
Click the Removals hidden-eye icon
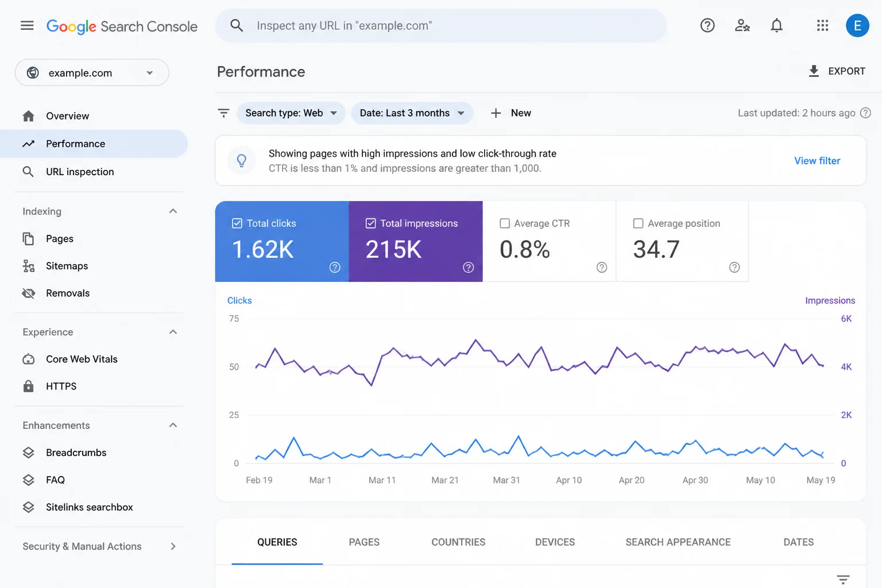click(x=28, y=293)
